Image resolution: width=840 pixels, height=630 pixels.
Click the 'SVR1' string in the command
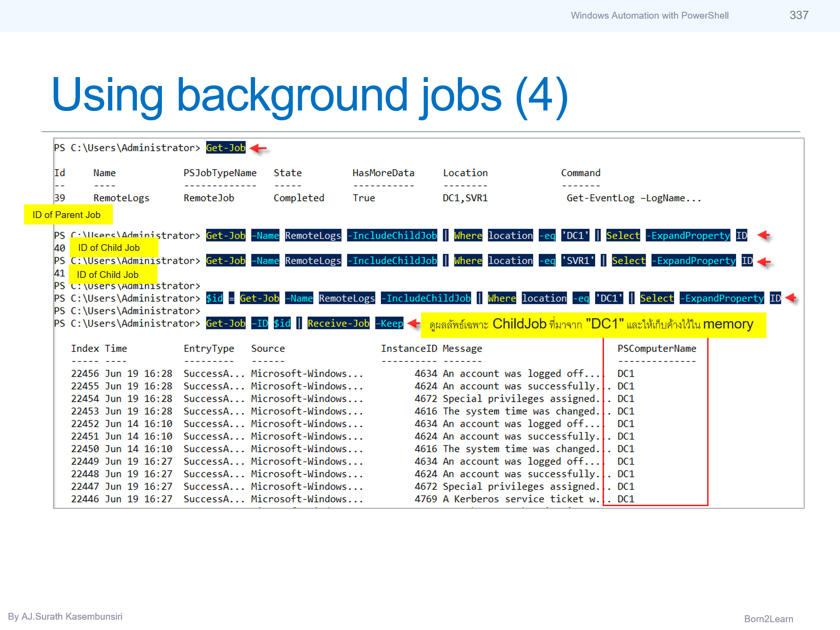578,261
